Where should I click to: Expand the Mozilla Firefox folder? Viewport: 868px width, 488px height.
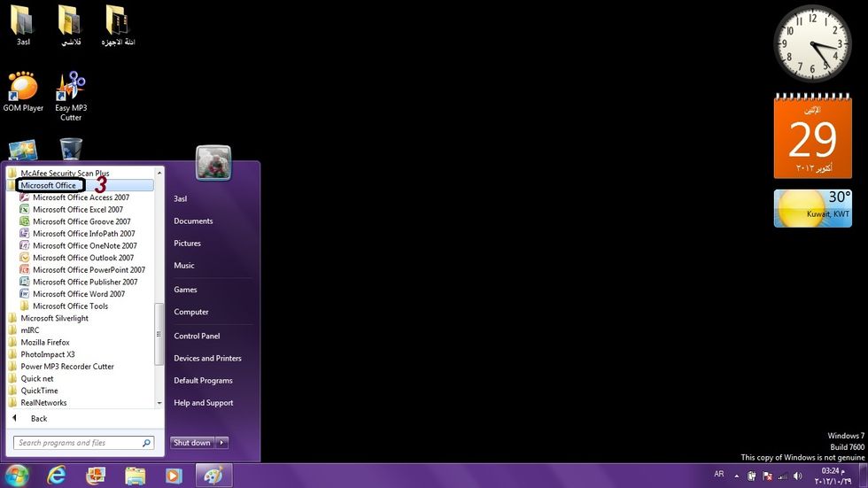point(45,343)
